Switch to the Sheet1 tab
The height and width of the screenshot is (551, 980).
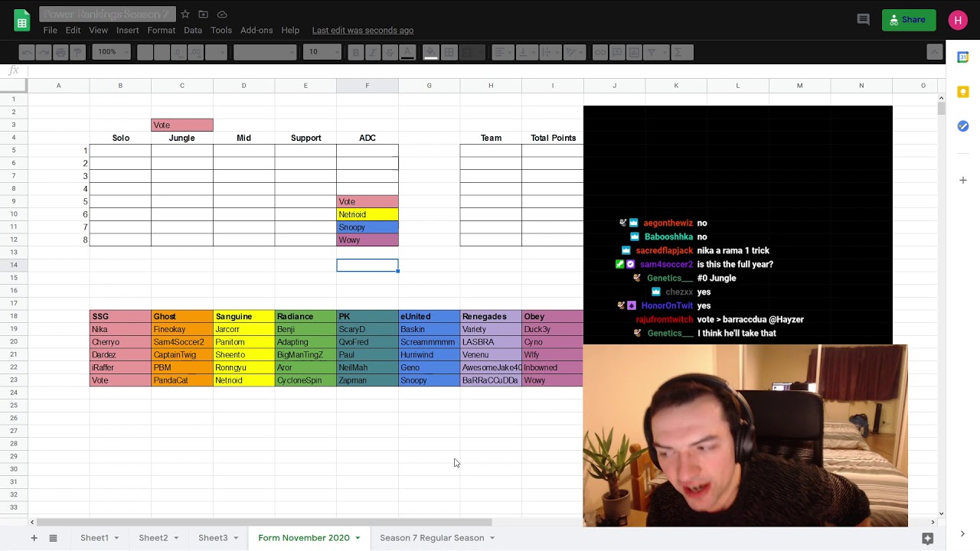tap(94, 538)
